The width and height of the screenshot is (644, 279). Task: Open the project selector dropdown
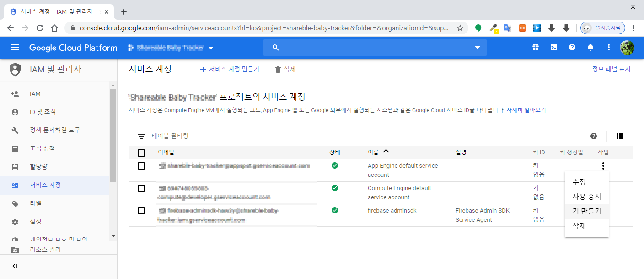(171, 48)
